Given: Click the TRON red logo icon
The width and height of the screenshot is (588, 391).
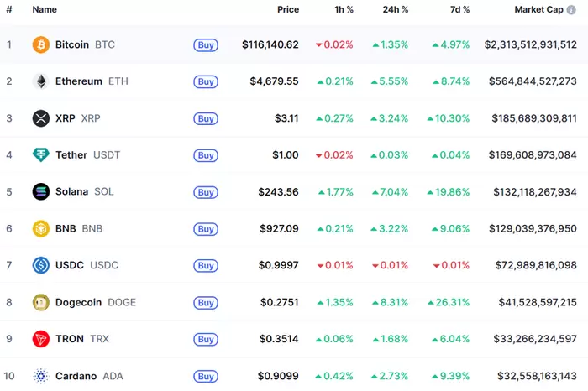Looking at the screenshot, I should (x=41, y=339).
